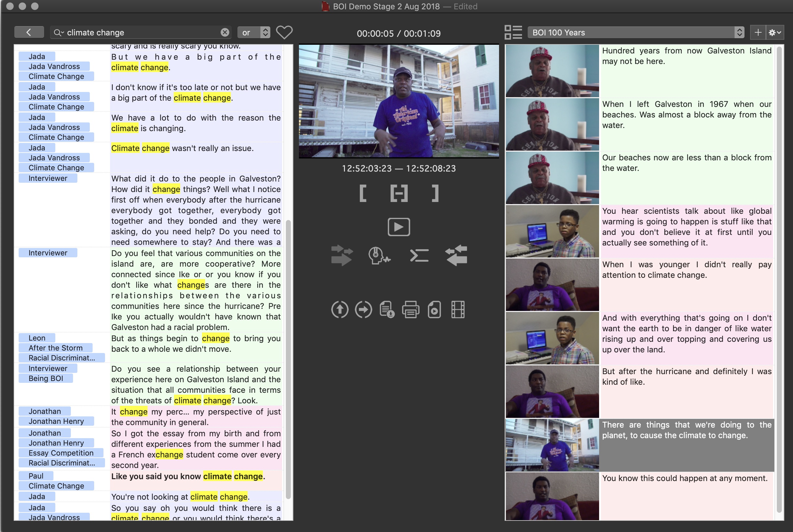Click the printer icon
This screenshot has height=532, width=793.
click(x=410, y=310)
